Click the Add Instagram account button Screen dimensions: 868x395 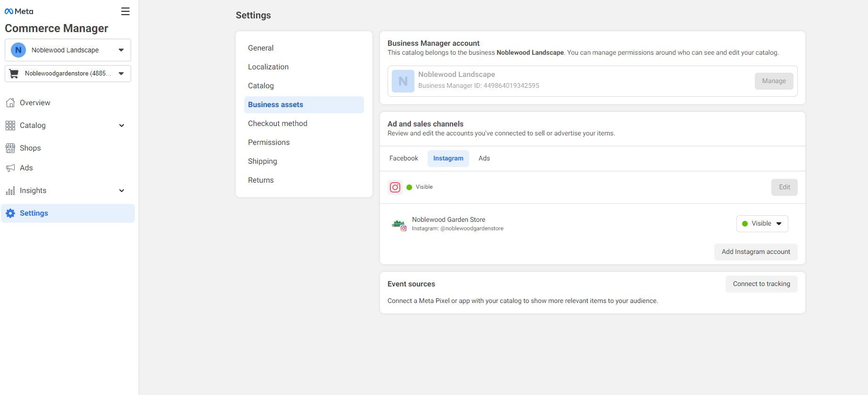tap(755, 252)
